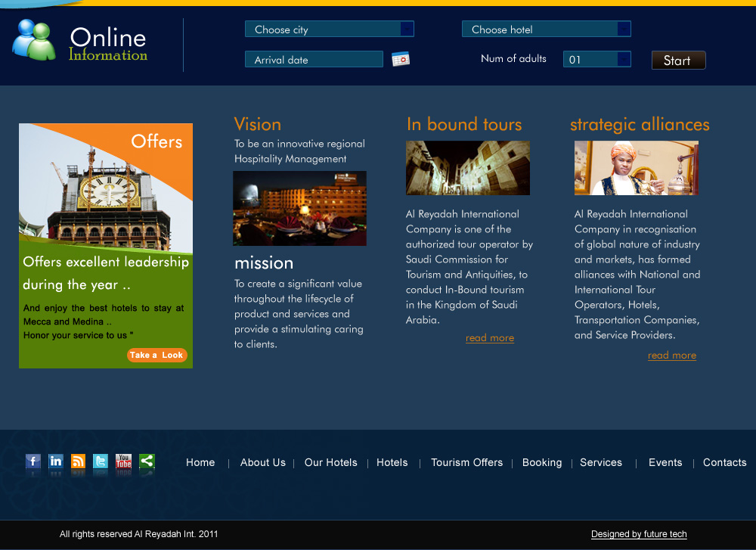Click the In bound tours heading
Screen dimensions: 756x550
click(464, 124)
